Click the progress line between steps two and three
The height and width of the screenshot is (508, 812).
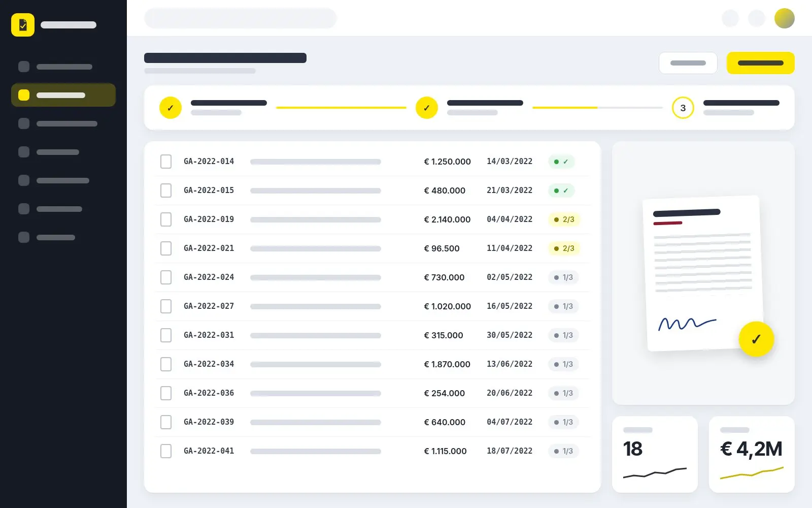click(x=598, y=108)
